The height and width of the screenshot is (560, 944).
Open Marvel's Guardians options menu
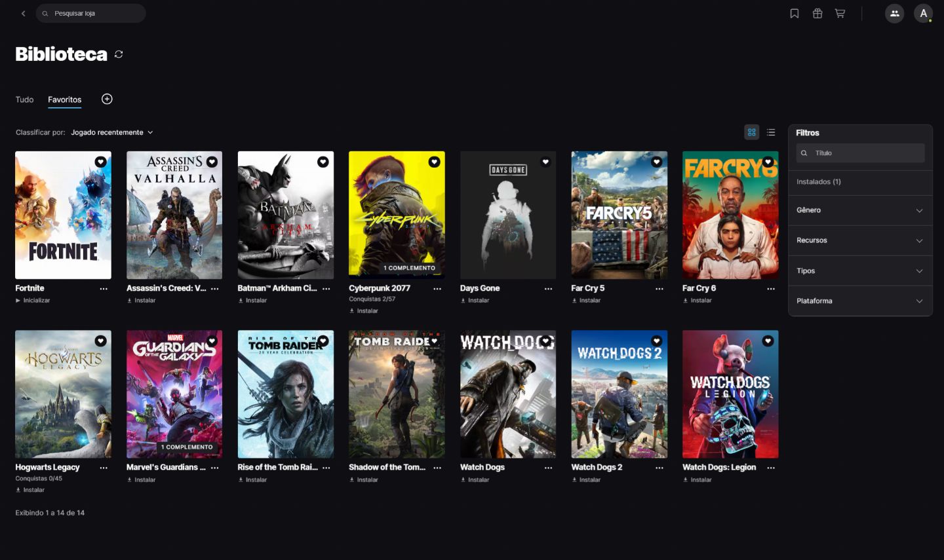tap(215, 468)
